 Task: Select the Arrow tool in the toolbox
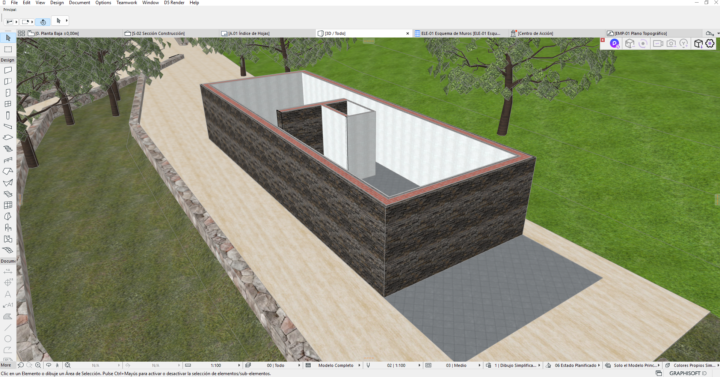tap(8, 38)
